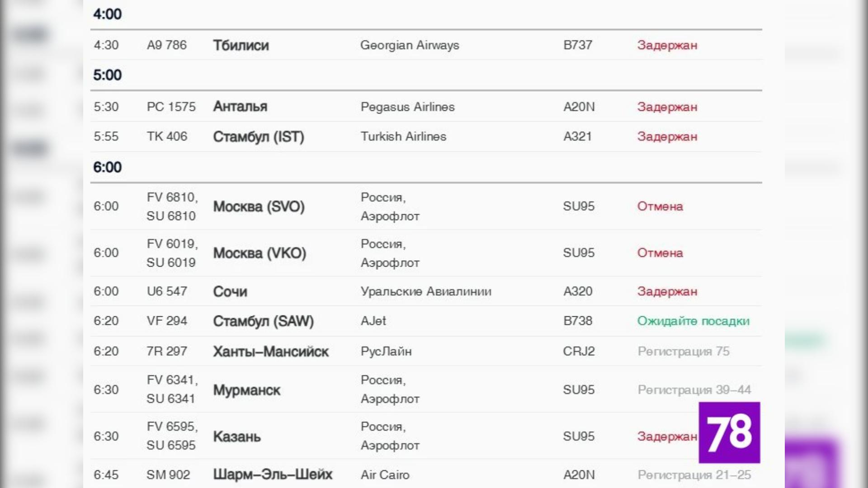Viewport: 868px width, 488px height.
Task: Click the Задержан status for Тбилиси flight
Action: (x=667, y=45)
